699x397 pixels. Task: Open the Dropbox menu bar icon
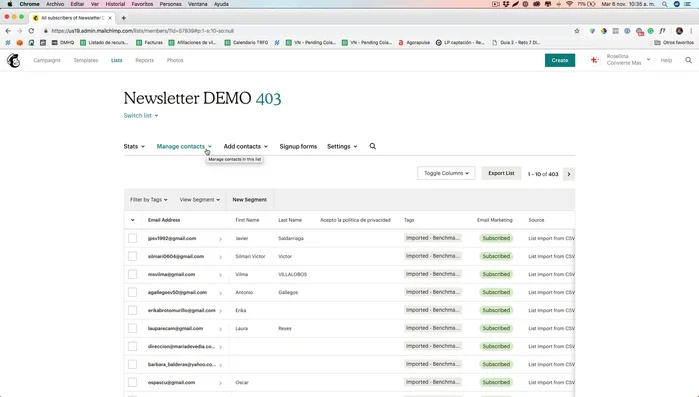pyautogui.click(x=506, y=4)
